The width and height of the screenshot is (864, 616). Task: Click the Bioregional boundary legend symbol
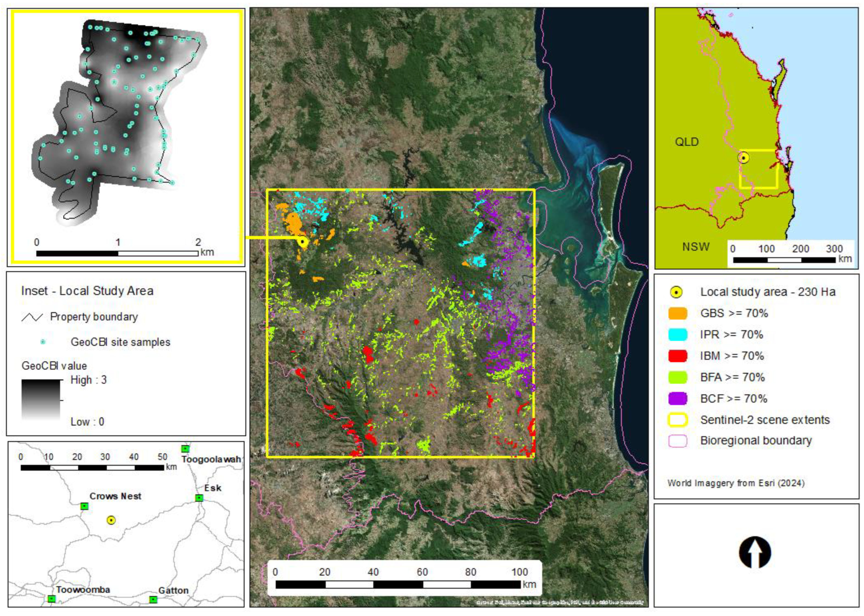coord(678,441)
